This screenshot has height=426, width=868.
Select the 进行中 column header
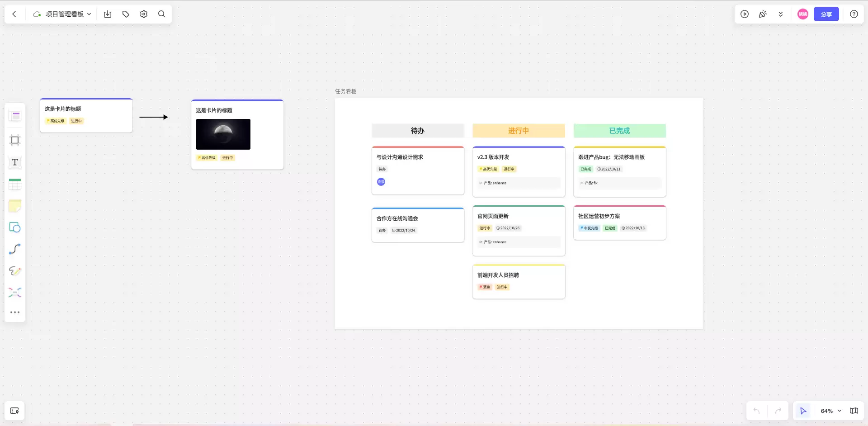519,131
